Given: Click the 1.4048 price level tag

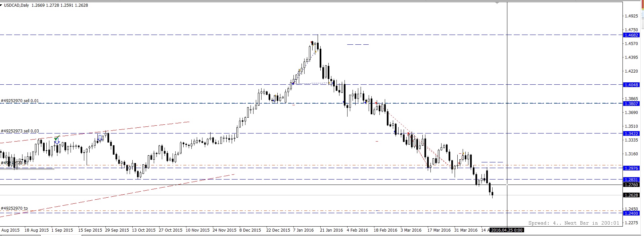Looking at the screenshot, I should point(631,85).
